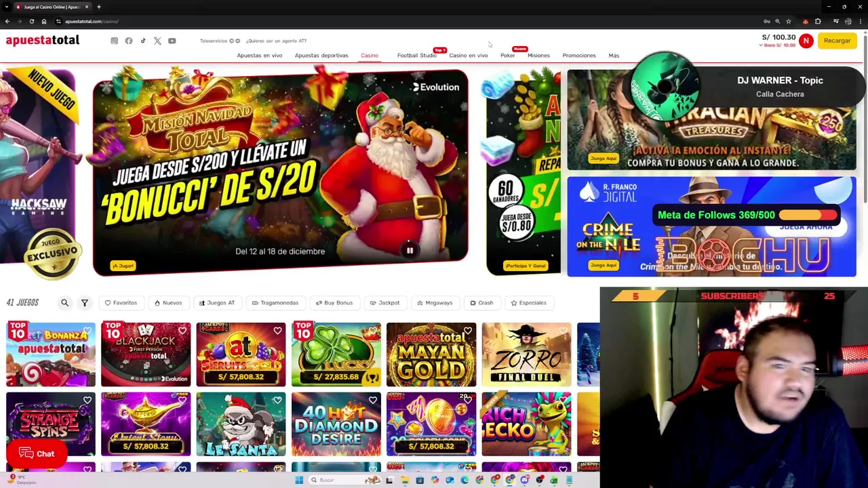Favorite the Mayan Gold game heart
868x488 pixels.
point(468,331)
